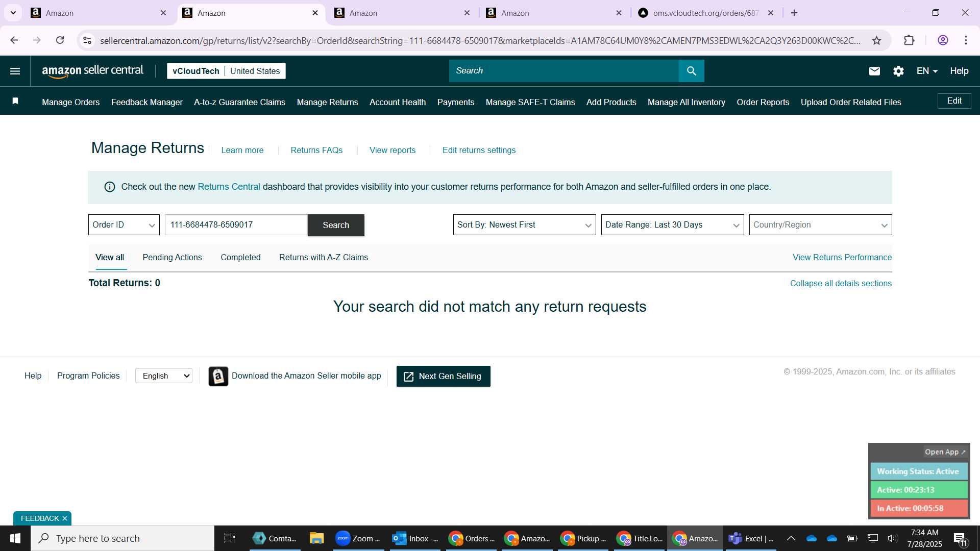Viewport: 980px width, 551px height.
Task: Go back using browser back arrow
Action: click(x=14, y=40)
